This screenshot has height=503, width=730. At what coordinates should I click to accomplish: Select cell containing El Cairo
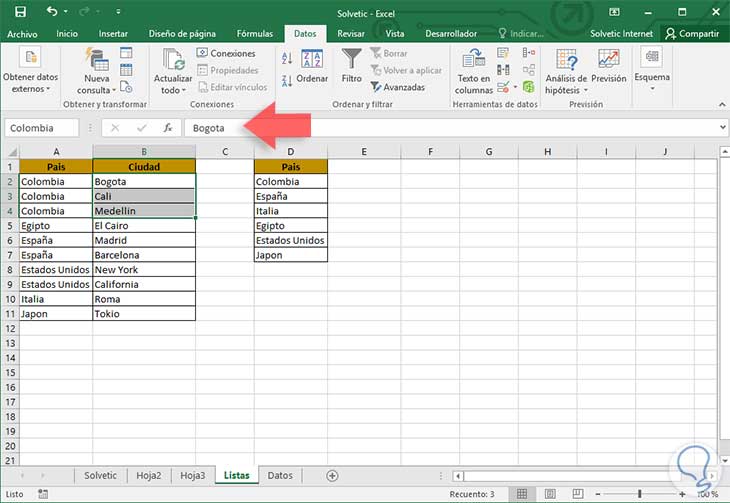pos(144,225)
